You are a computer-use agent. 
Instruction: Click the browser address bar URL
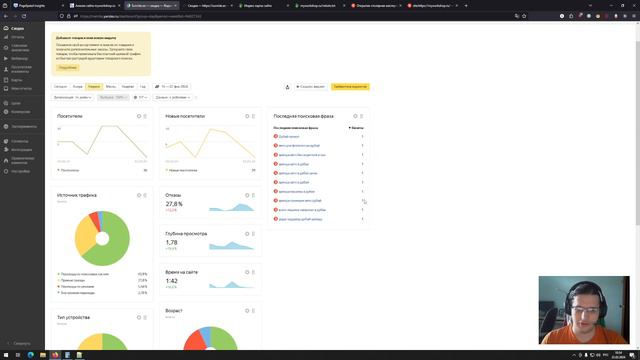[140, 16]
